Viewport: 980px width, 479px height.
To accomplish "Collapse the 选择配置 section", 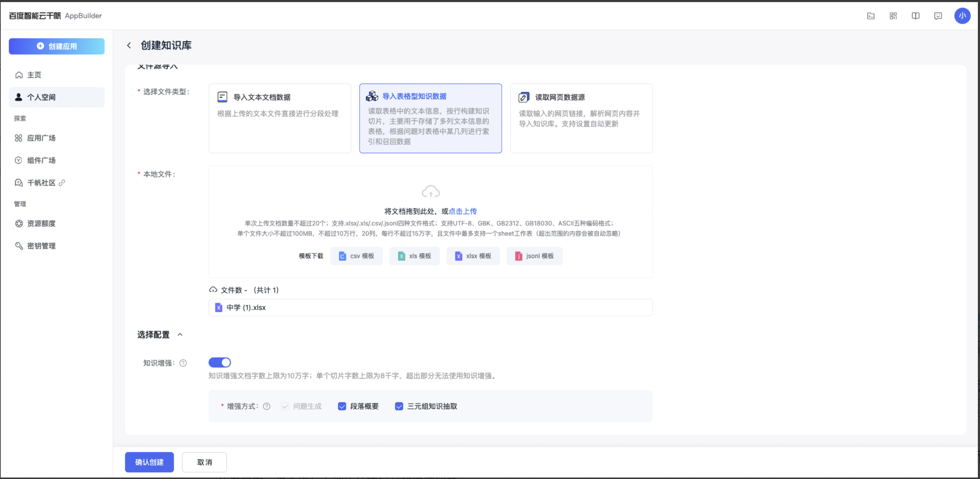I will tap(180, 334).
